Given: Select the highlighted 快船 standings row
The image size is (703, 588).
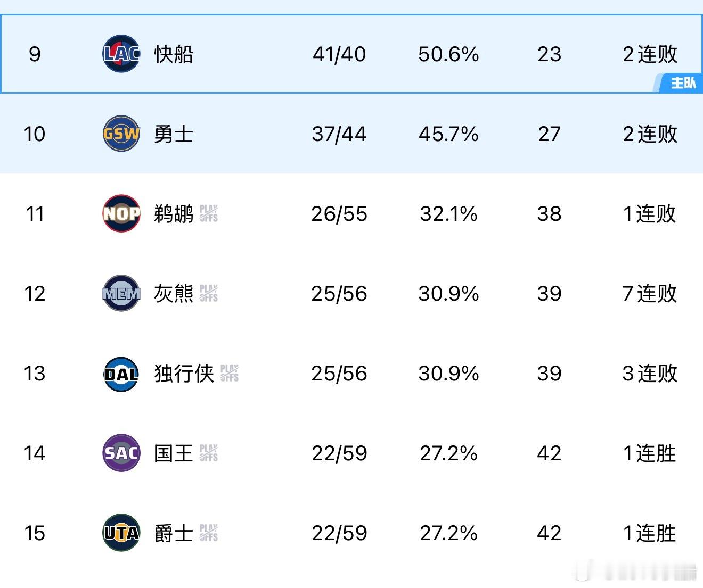Looking at the screenshot, I should pos(351,53).
